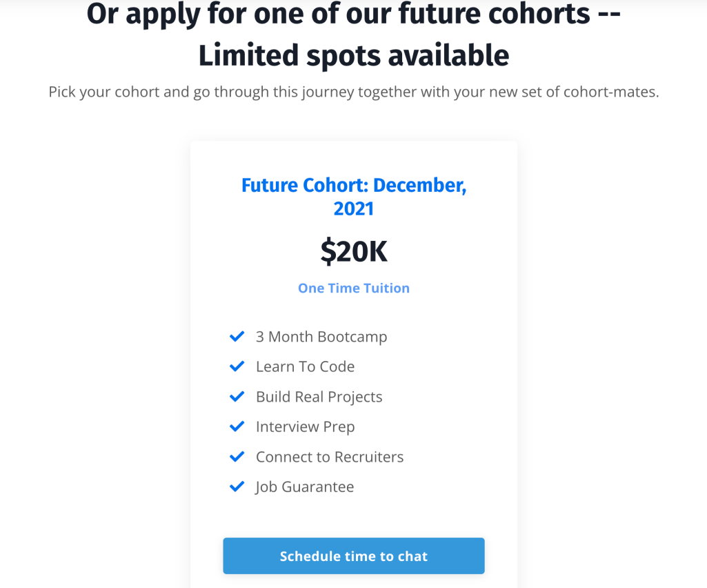Click the Or apply for future cohorts heading
Image resolution: width=707 pixels, height=588 pixels.
(x=353, y=14)
